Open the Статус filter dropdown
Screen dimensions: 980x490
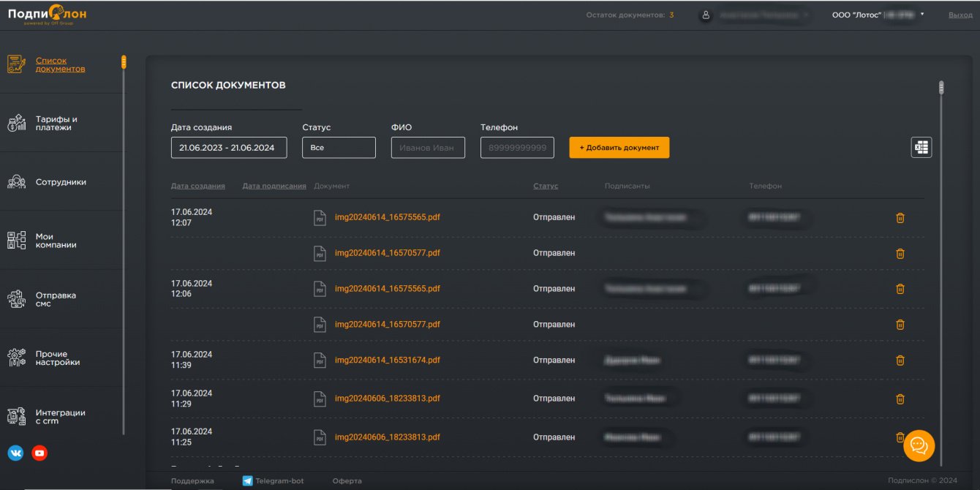pos(339,148)
